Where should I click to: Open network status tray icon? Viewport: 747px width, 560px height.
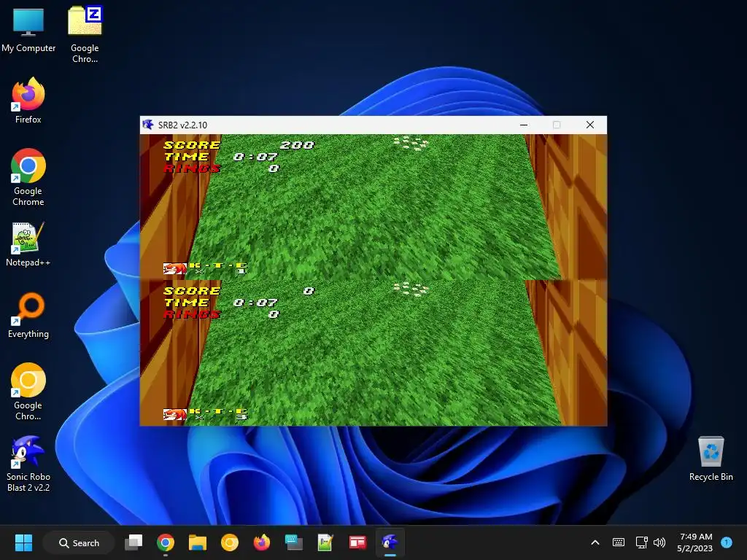coord(641,542)
